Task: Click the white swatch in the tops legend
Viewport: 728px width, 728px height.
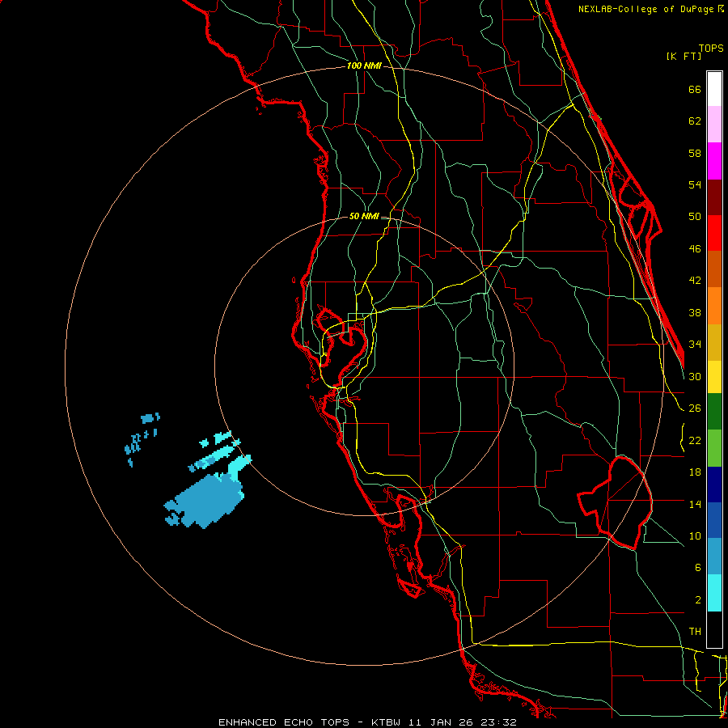Action: pyautogui.click(x=714, y=89)
